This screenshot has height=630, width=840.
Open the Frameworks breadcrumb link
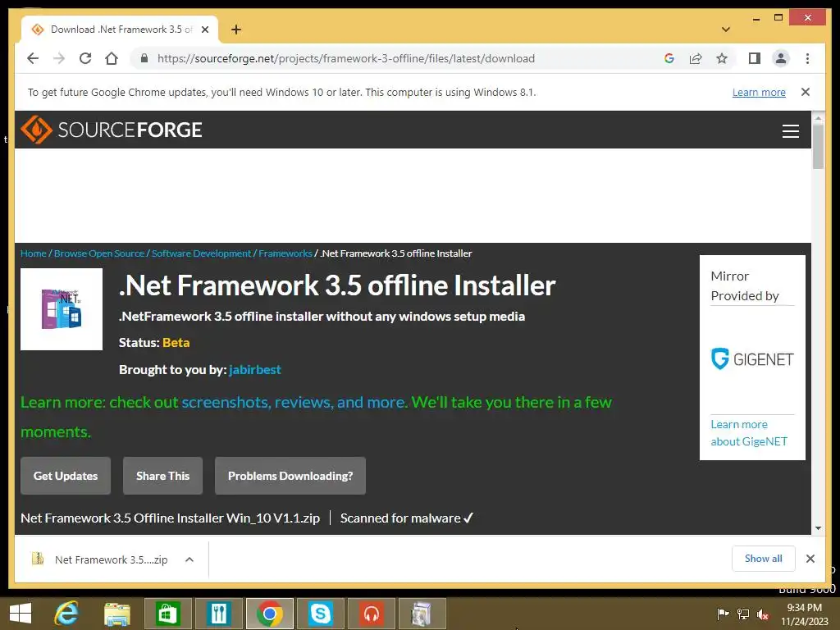click(285, 253)
